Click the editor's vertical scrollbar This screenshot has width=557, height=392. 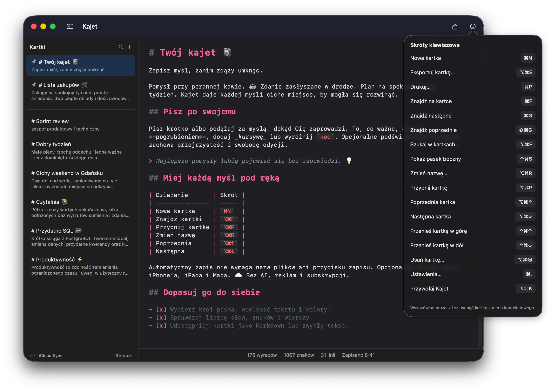click(480, 331)
